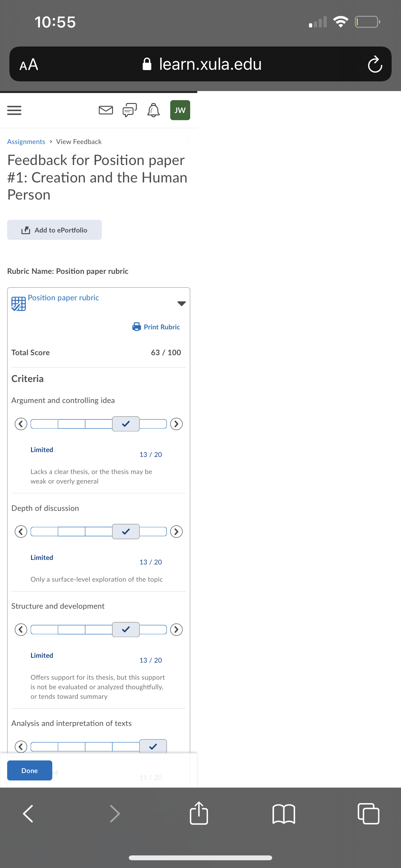The width and height of the screenshot is (401, 868).
Task: Tap the Done button
Action: (x=30, y=770)
